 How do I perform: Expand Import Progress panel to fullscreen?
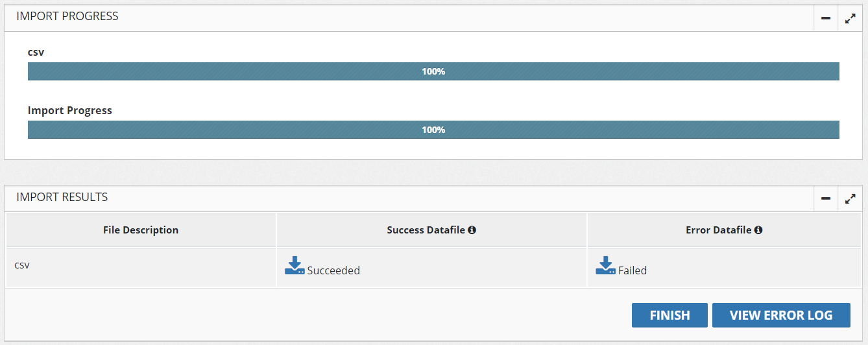[x=850, y=18]
